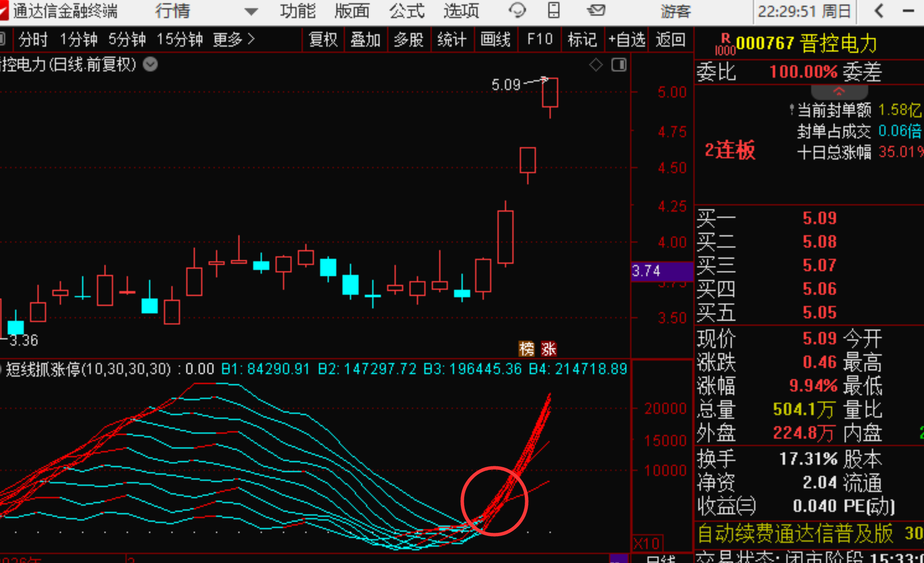
Task: Switch to the 分时 chart tab
Action: 33,39
